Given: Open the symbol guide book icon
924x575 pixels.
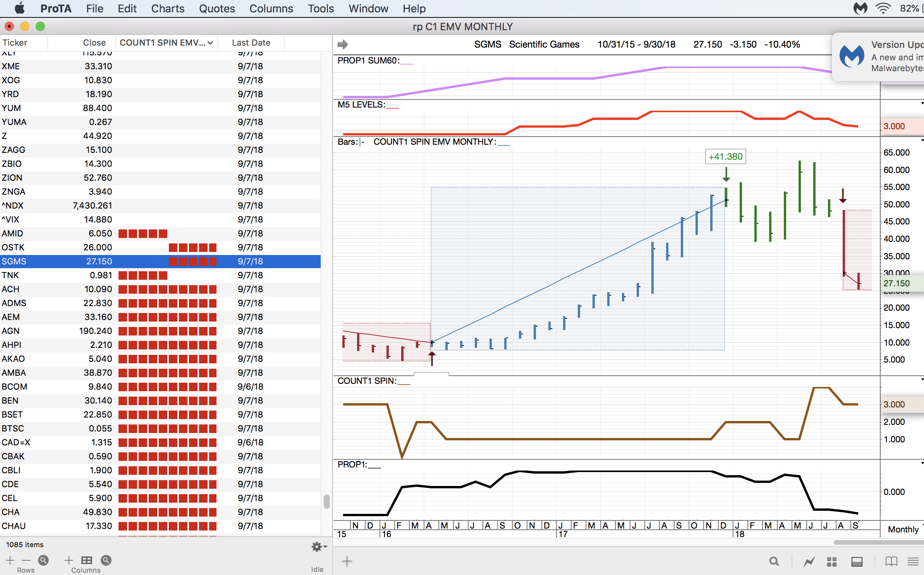Looking at the screenshot, I should [x=891, y=561].
